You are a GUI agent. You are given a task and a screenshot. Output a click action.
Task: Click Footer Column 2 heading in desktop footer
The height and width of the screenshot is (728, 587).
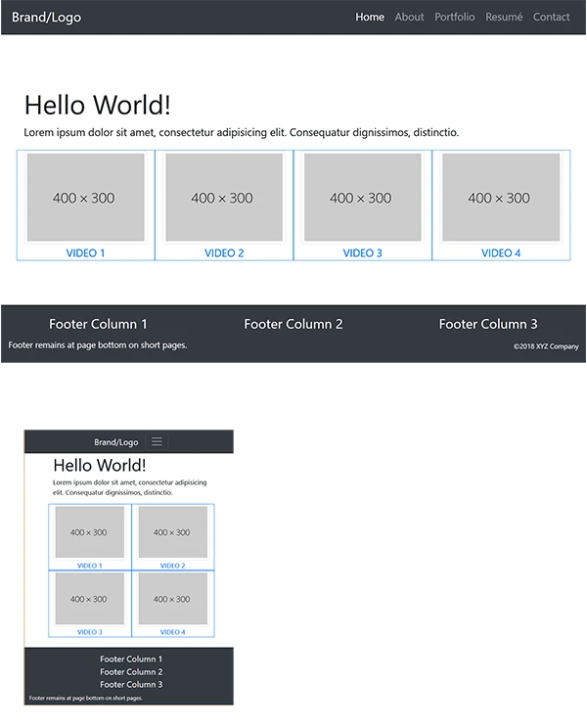[x=293, y=324]
